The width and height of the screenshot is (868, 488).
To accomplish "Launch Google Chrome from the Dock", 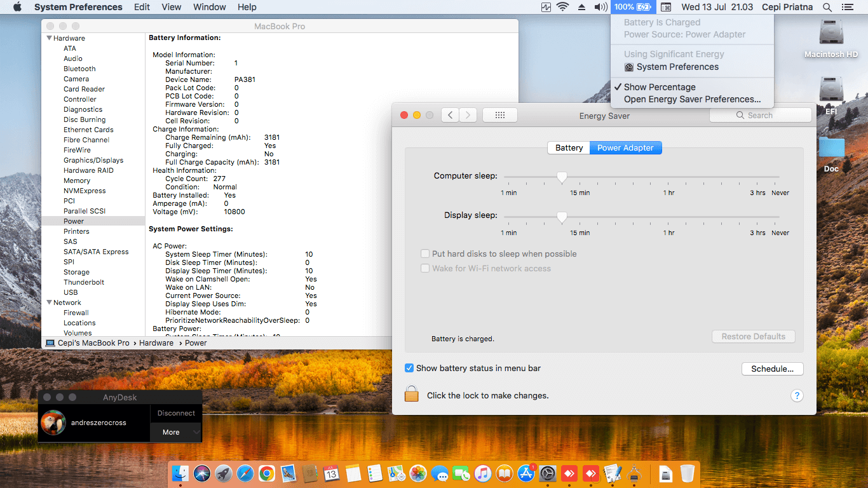I will [x=266, y=473].
